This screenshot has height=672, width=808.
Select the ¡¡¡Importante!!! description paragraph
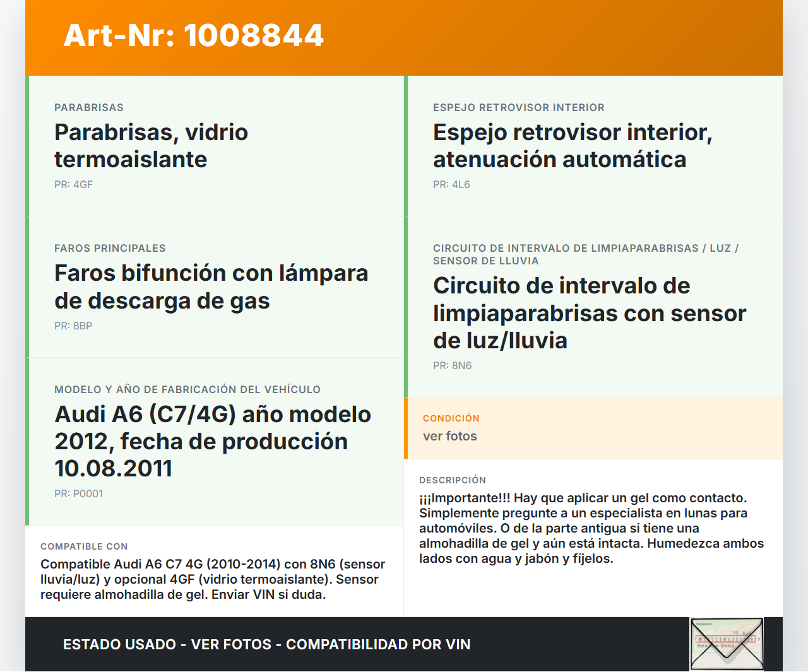[x=591, y=528]
